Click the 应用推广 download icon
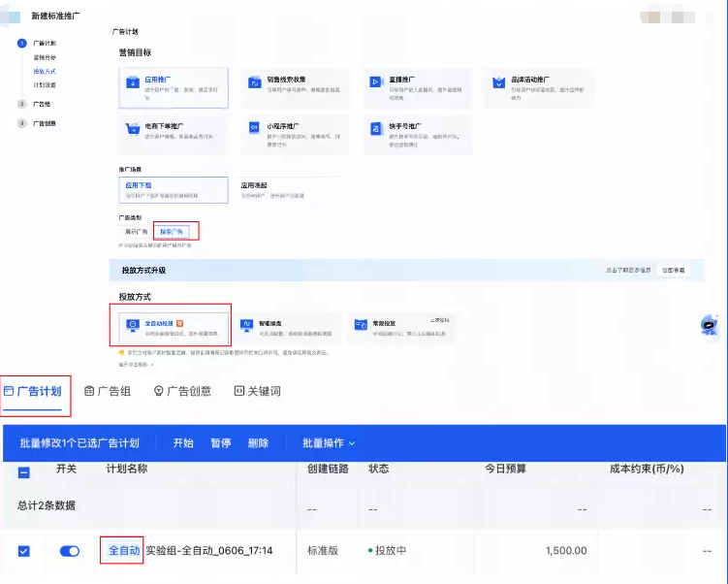728x584 pixels. pyautogui.click(x=133, y=82)
